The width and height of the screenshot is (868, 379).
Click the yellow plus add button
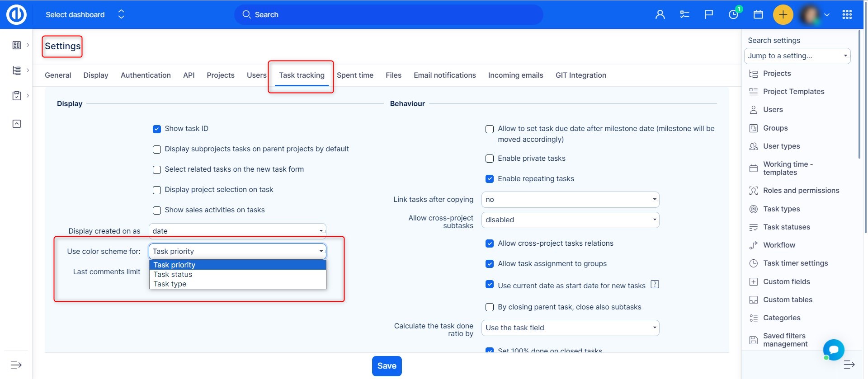[x=783, y=14]
